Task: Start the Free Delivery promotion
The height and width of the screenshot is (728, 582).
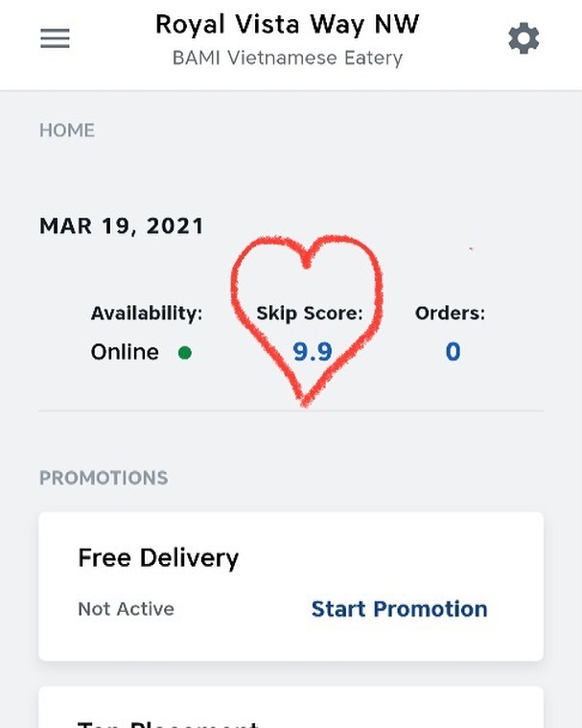Action: pyautogui.click(x=399, y=609)
